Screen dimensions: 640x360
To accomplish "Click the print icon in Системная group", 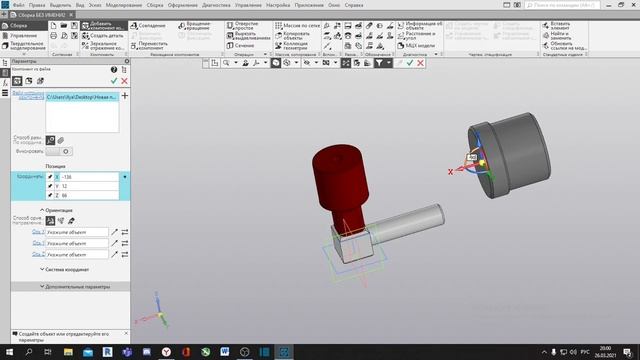I will pyautogui.click(x=53, y=36).
